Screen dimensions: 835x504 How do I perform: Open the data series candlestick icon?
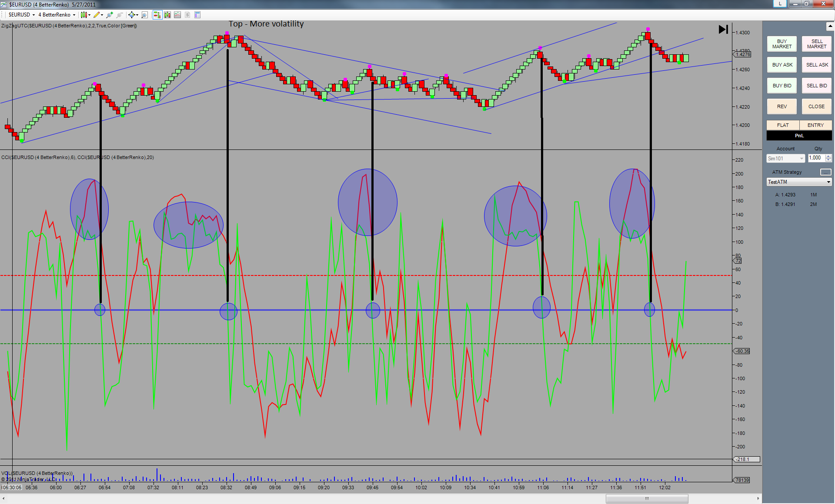coord(167,15)
